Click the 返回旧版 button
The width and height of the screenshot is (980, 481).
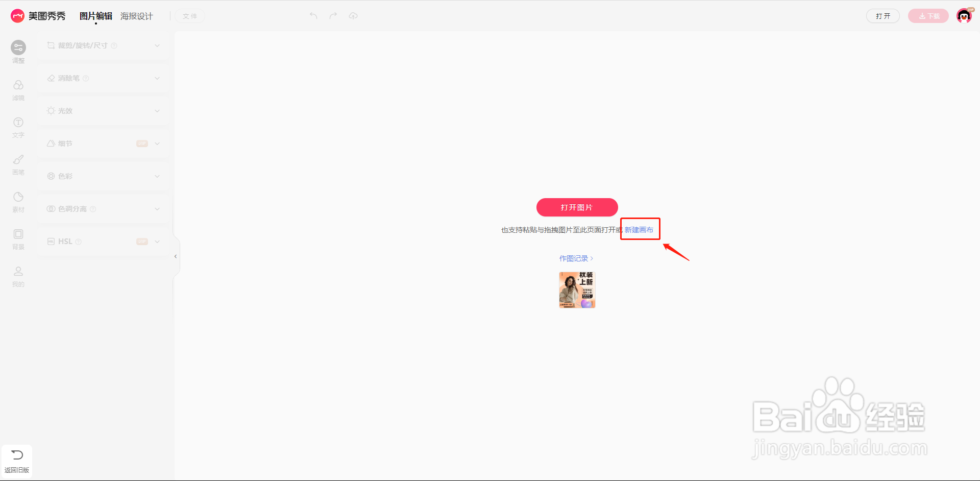coord(17,462)
